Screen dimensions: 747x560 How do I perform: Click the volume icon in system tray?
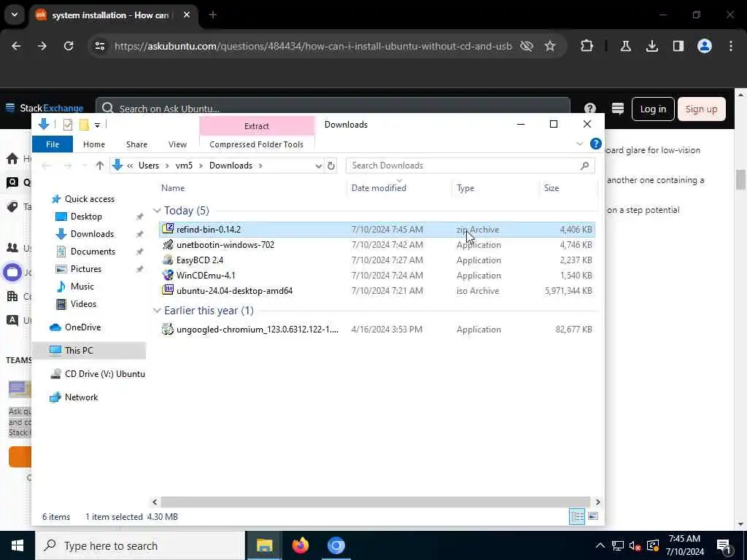click(x=635, y=546)
